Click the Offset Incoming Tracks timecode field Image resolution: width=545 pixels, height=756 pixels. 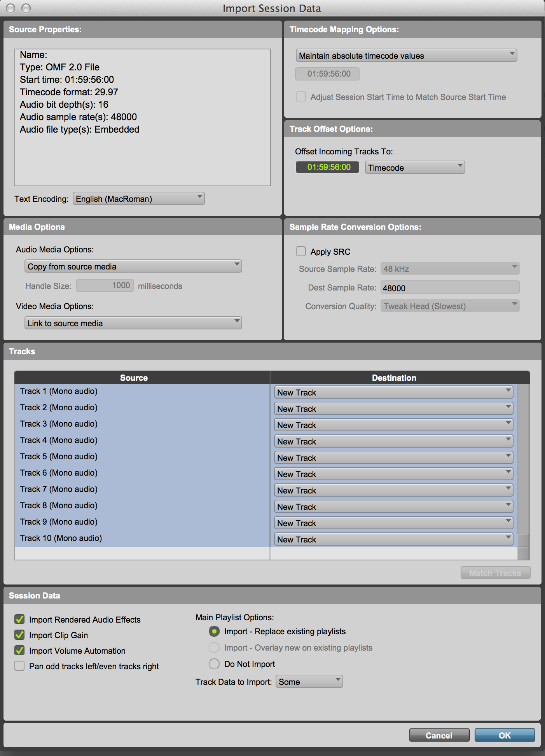(x=327, y=167)
